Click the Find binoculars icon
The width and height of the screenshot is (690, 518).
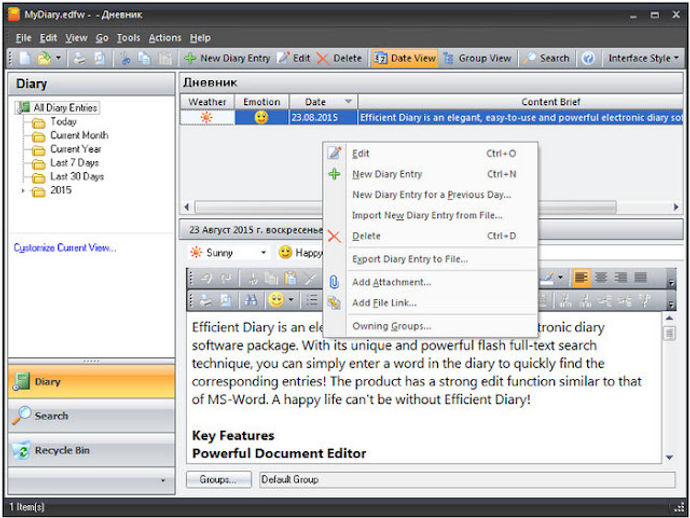(x=251, y=301)
